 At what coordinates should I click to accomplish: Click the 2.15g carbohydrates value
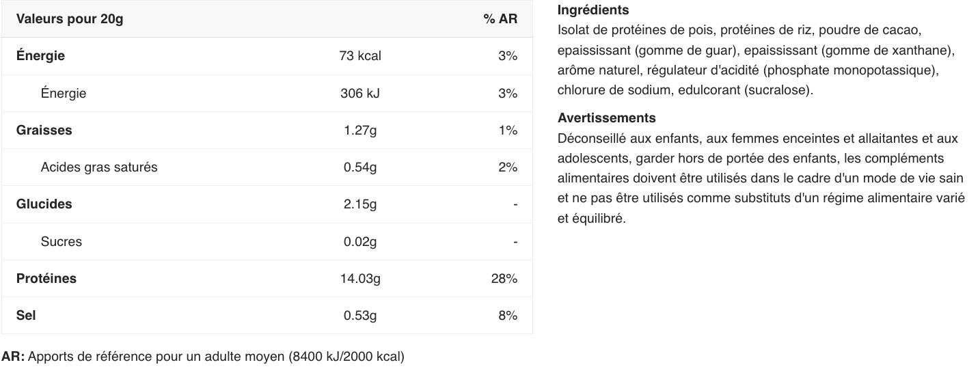coord(360,204)
